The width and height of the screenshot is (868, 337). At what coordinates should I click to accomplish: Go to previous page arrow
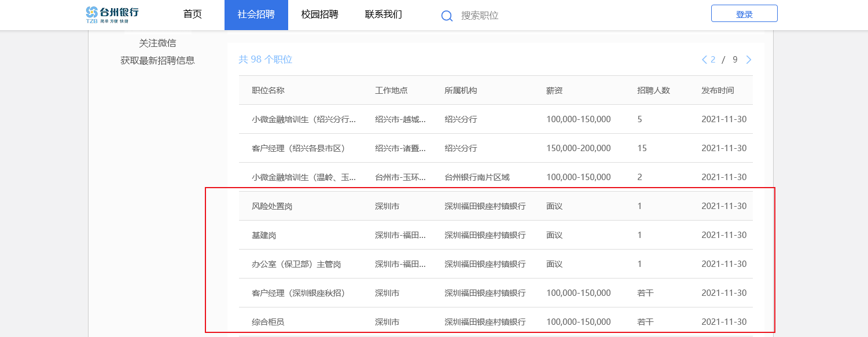click(x=704, y=60)
